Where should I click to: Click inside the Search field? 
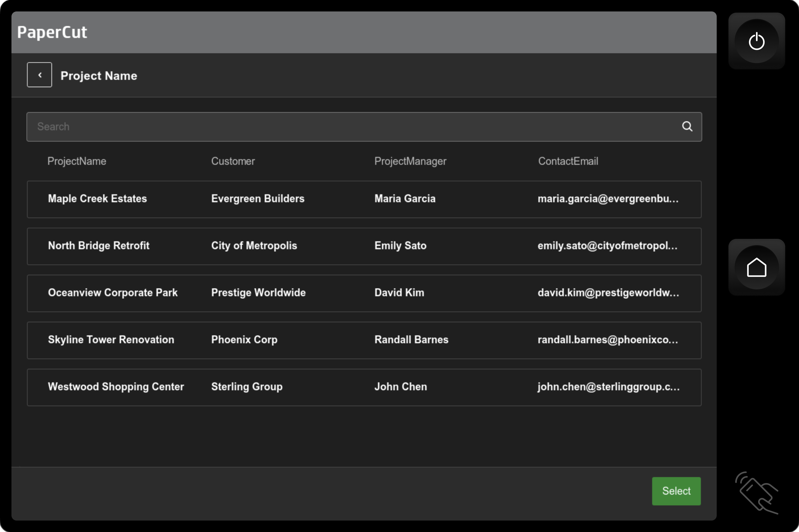pyautogui.click(x=339, y=126)
